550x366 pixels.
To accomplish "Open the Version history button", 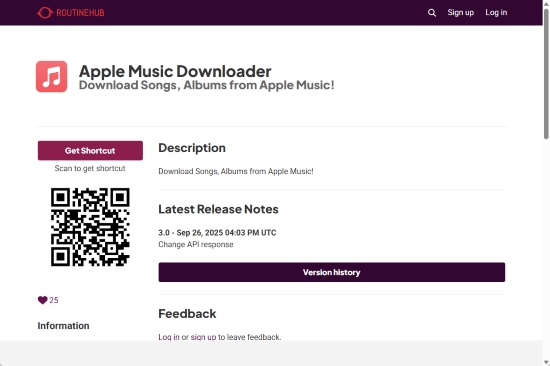I will [331, 272].
